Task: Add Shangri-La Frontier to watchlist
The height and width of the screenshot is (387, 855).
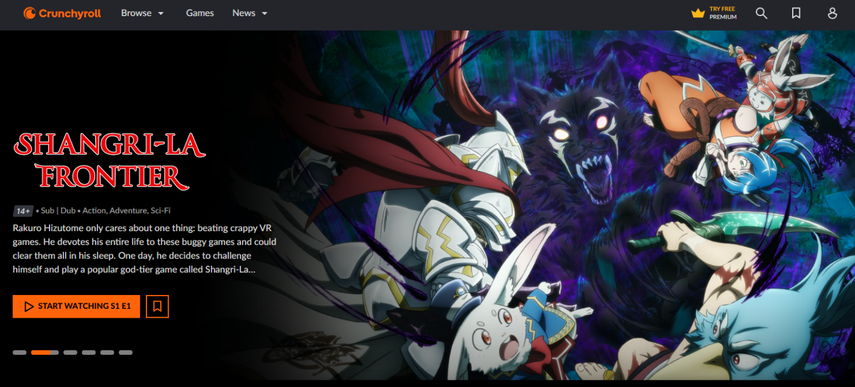Action: click(x=158, y=306)
